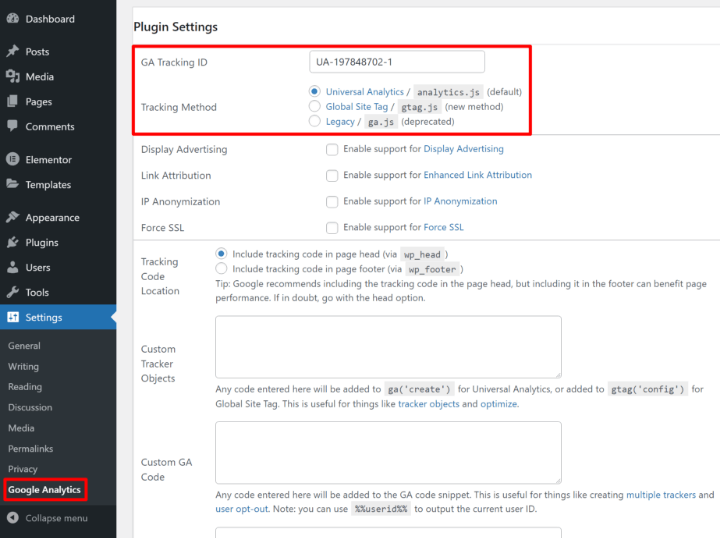Open the Permalinks settings submenu item
Image resolution: width=720 pixels, height=538 pixels.
30,449
